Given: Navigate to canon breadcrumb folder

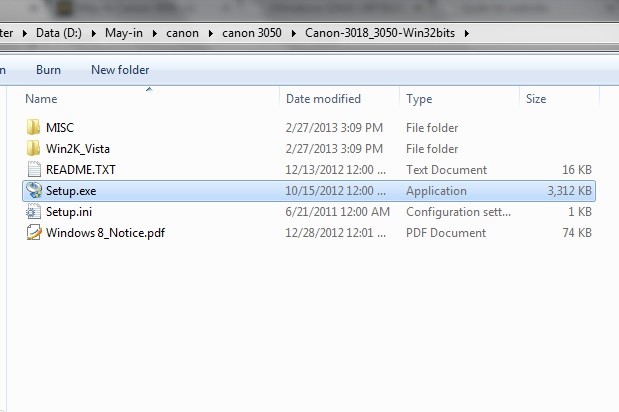Looking at the screenshot, I should pyautogui.click(x=182, y=33).
